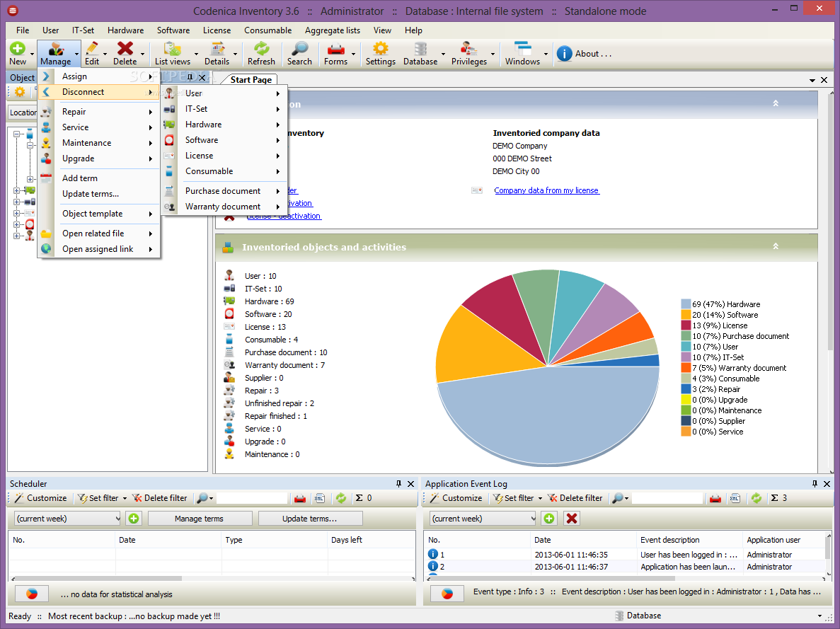Pin the Application Event Log panel

pyautogui.click(x=815, y=484)
